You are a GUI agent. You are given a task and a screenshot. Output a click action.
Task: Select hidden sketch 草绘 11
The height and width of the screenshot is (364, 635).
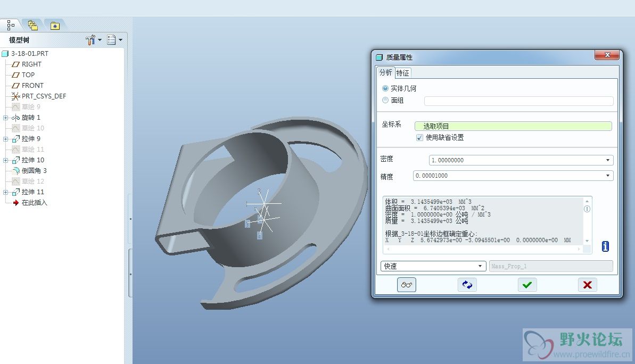click(x=33, y=150)
